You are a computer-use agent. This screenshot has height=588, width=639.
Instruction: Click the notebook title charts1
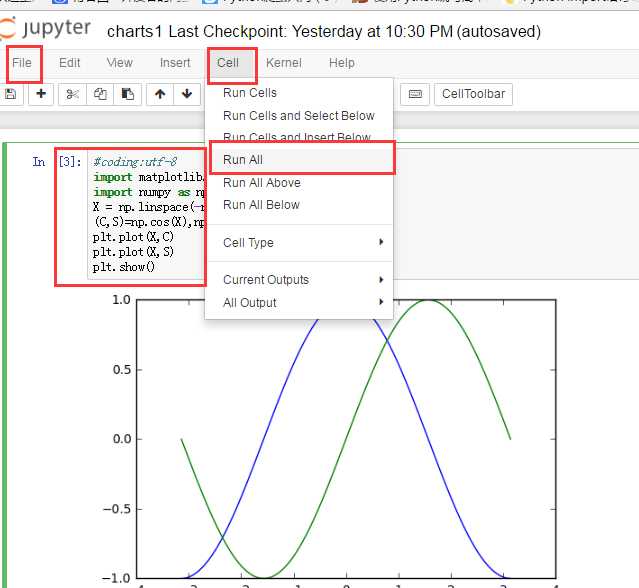(134, 31)
